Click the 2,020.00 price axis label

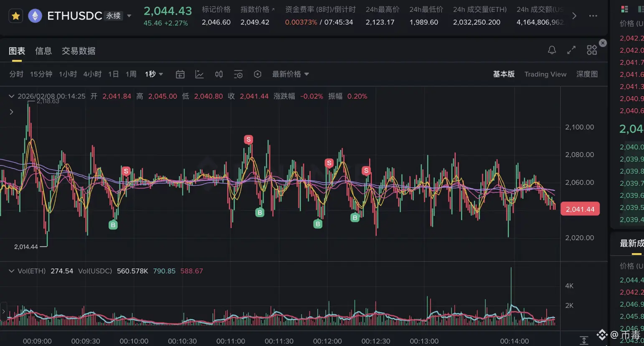(579, 238)
